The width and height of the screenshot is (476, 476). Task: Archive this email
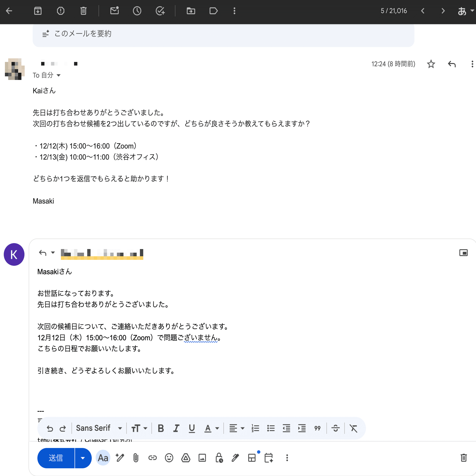[38, 11]
